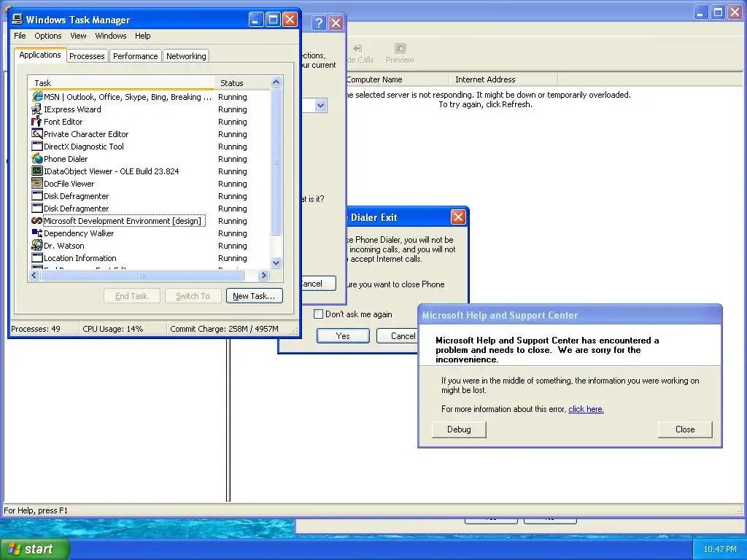The height and width of the screenshot is (560, 747).
Task: Click the task list scroll up arrow
Action: pos(276,82)
